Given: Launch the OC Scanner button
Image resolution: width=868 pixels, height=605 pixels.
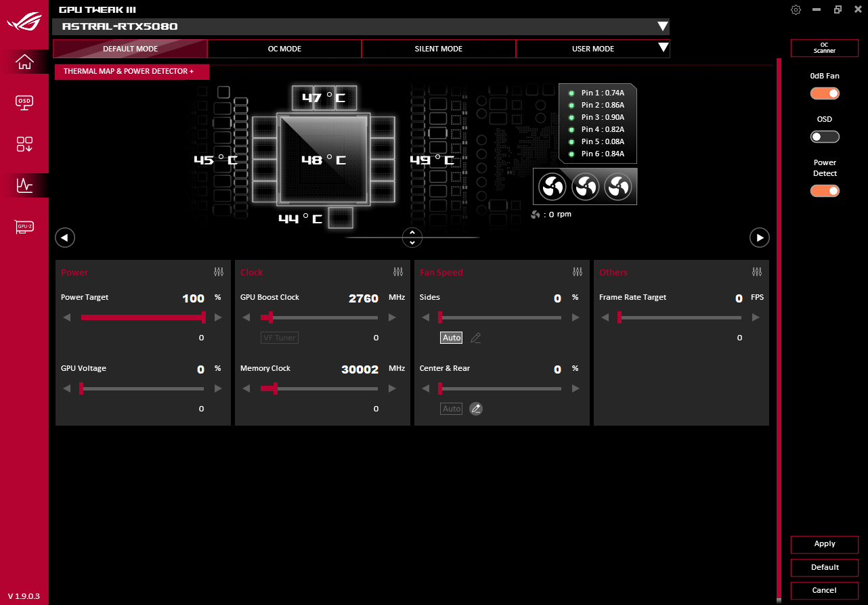Looking at the screenshot, I should [x=824, y=48].
